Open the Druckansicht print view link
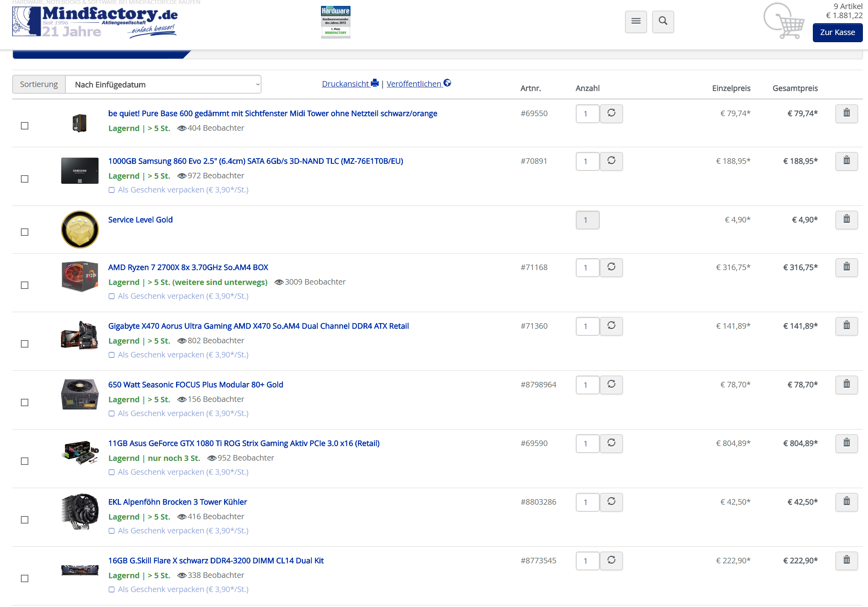Viewport: 868px width, 607px height. click(x=350, y=84)
